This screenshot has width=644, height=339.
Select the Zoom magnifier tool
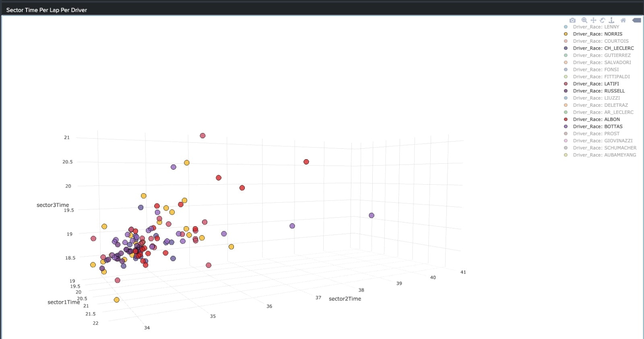click(x=584, y=20)
